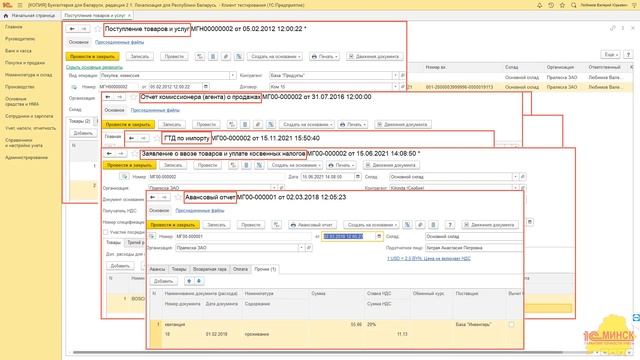
Task: Switch to Начальная страница tab
Action: (x=30, y=16)
